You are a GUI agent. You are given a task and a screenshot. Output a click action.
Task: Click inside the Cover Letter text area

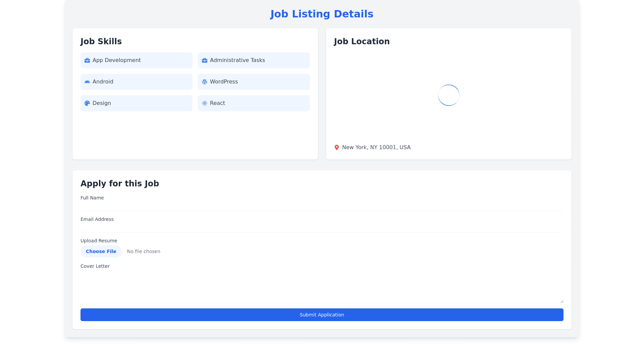pos(322,287)
